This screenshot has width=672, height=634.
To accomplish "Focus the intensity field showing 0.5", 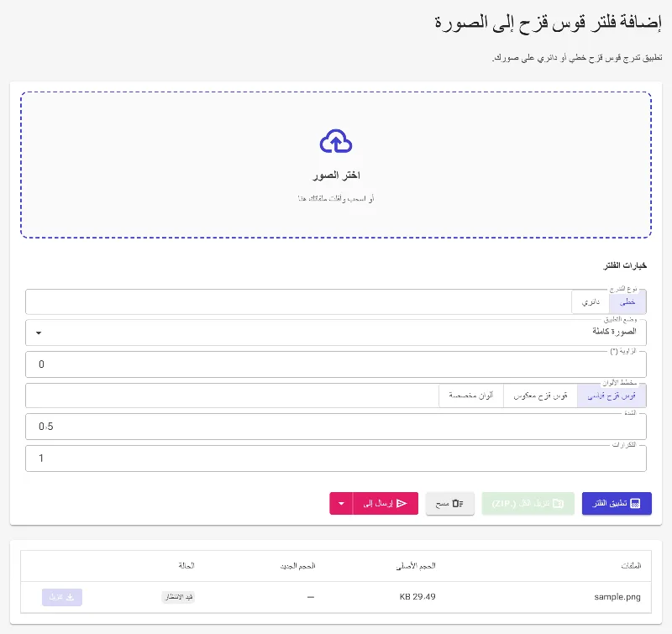I will [336, 427].
